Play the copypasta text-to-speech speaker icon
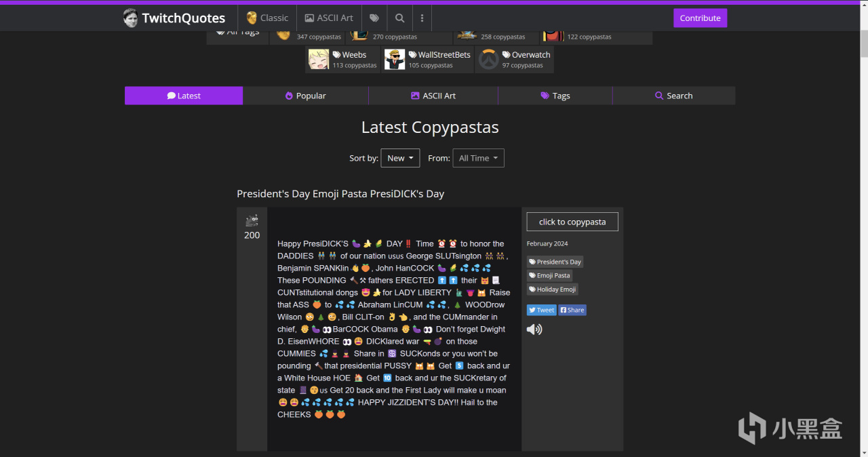The image size is (868, 457). [x=534, y=330]
